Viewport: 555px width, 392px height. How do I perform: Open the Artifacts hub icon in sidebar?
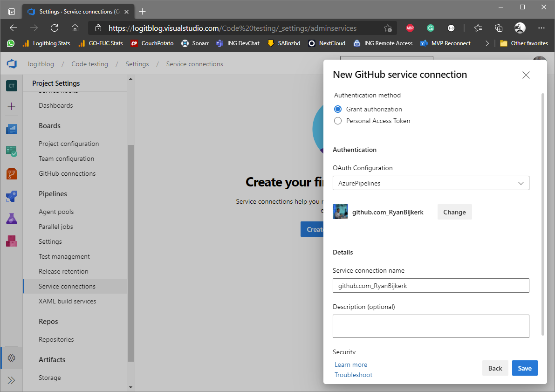point(12,241)
